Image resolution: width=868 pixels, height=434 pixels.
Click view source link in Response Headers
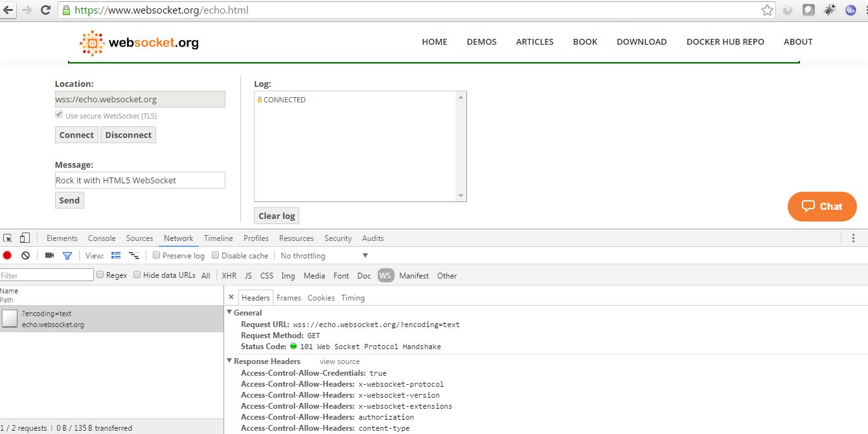tap(339, 361)
